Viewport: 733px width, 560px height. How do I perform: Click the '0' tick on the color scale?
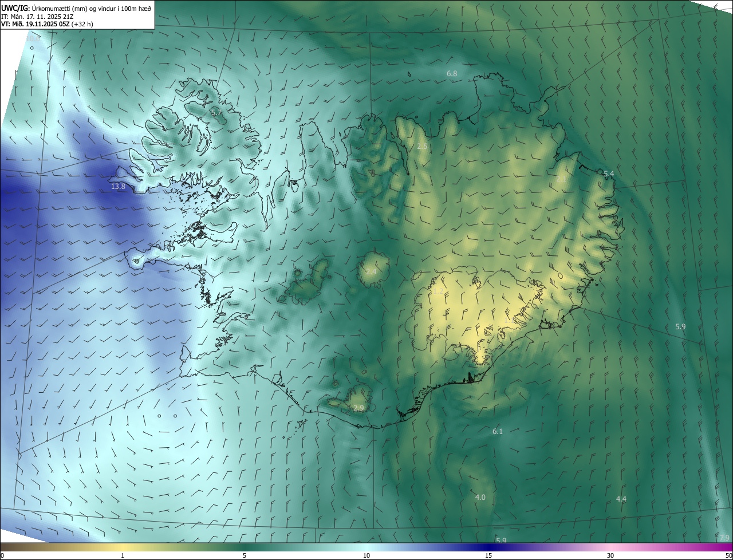pyautogui.click(x=2, y=555)
